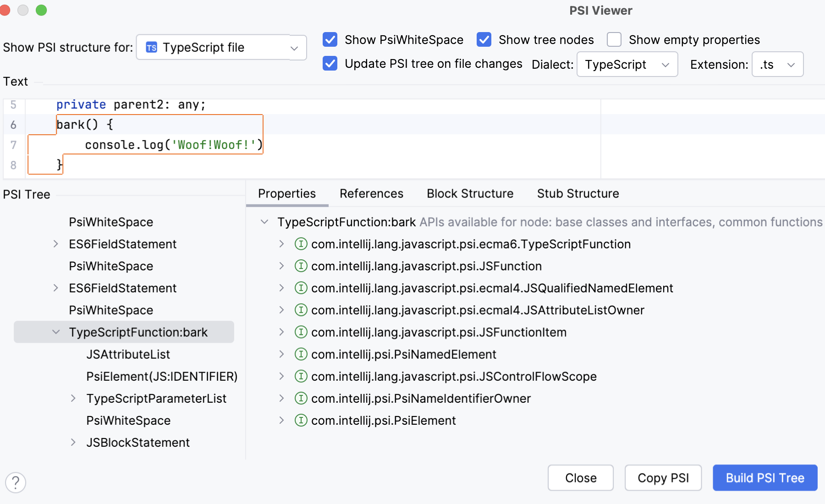
Task: Enable Show empty properties
Action: [x=614, y=40]
